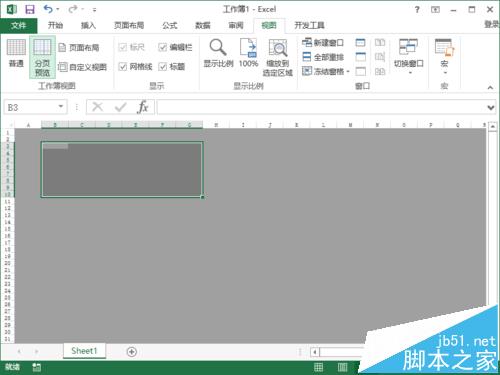The image size is (500, 375).
Task: Click the 页面布局 view button in workbook views
Action: click(x=79, y=48)
